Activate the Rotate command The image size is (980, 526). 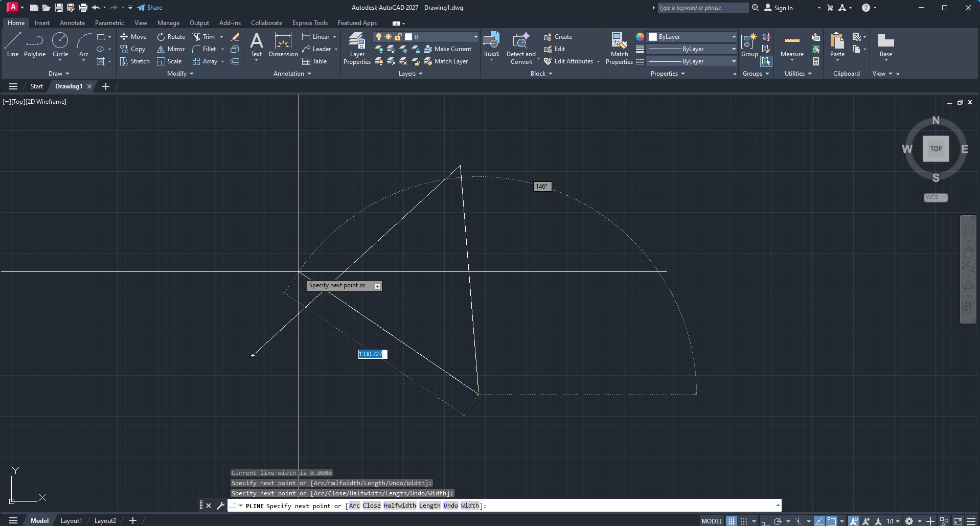(171, 37)
